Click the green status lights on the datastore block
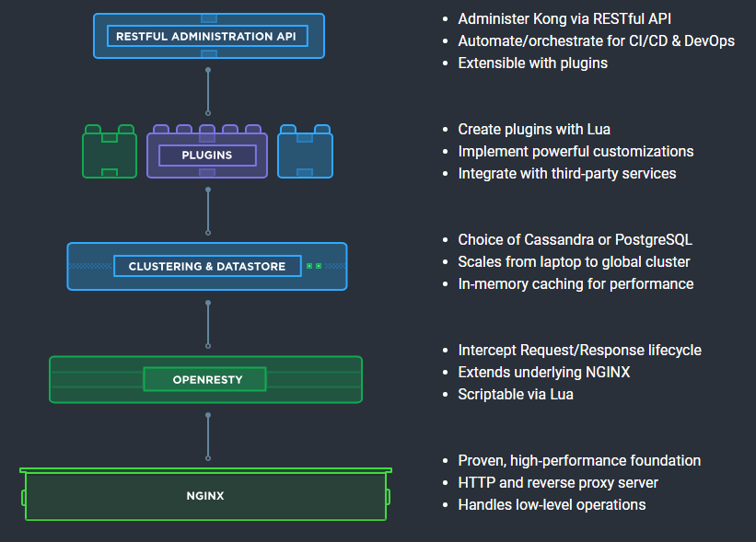 pyautogui.click(x=314, y=266)
